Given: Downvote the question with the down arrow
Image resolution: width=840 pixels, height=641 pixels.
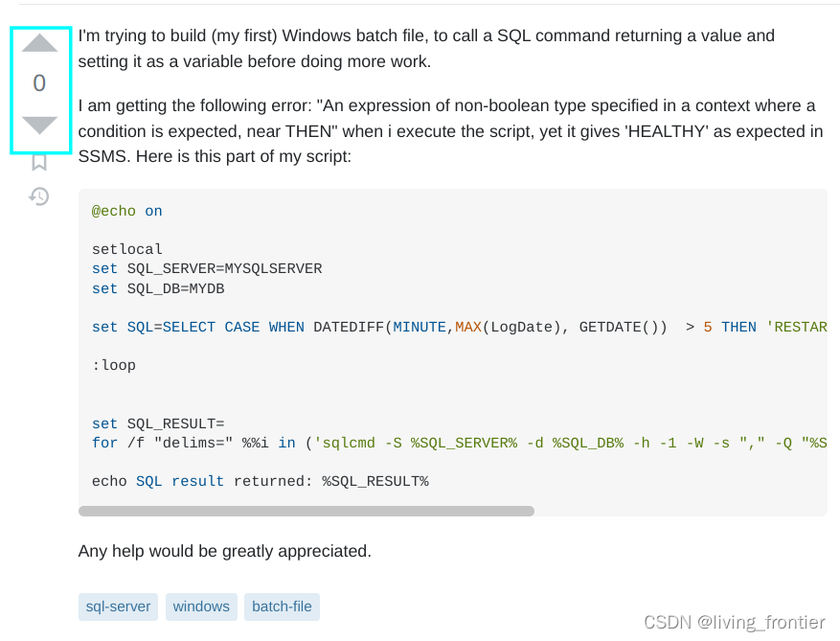Looking at the screenshot, I should tap(39, 125).
